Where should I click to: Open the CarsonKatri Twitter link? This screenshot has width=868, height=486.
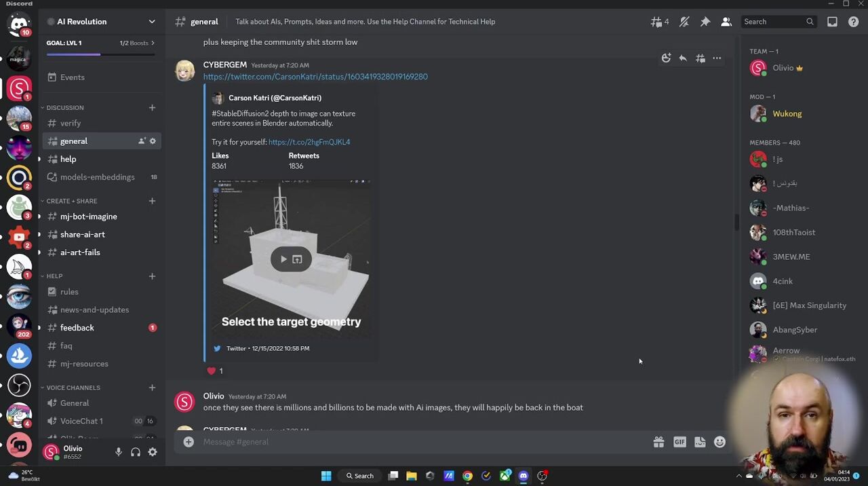(315, 77)
